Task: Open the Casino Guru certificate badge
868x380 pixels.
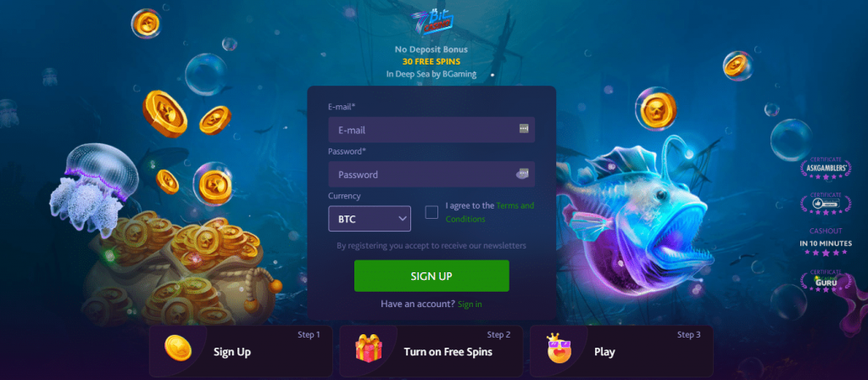Action: 826,282
